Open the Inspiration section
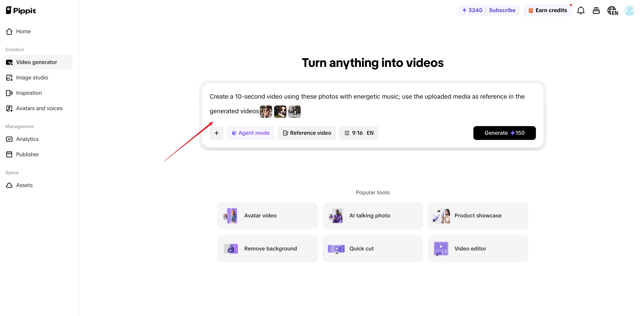Screen dimensions: 644x316 [29, 93]
